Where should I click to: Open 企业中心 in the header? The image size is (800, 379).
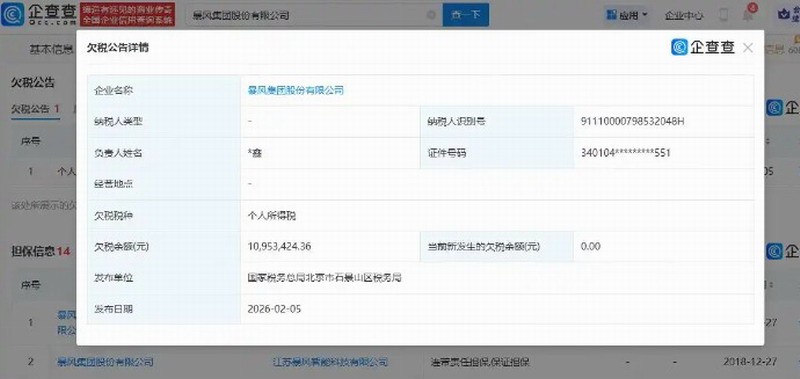[684, 15]
